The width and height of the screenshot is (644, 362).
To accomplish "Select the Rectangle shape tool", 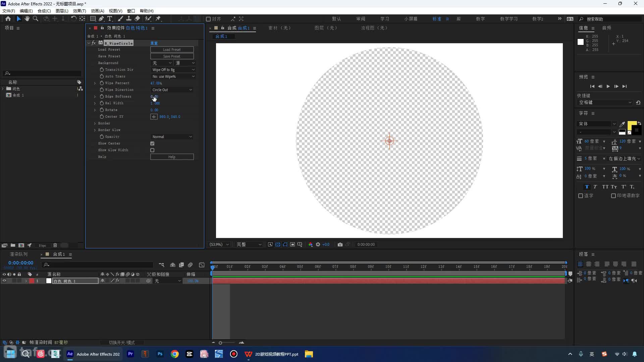I will 93,19.
